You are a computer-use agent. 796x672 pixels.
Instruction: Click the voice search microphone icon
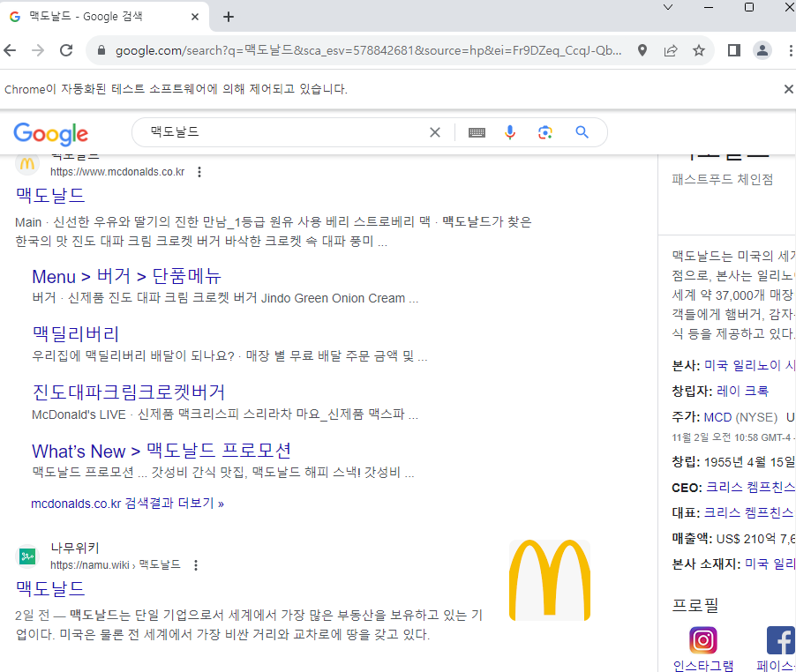510,131
